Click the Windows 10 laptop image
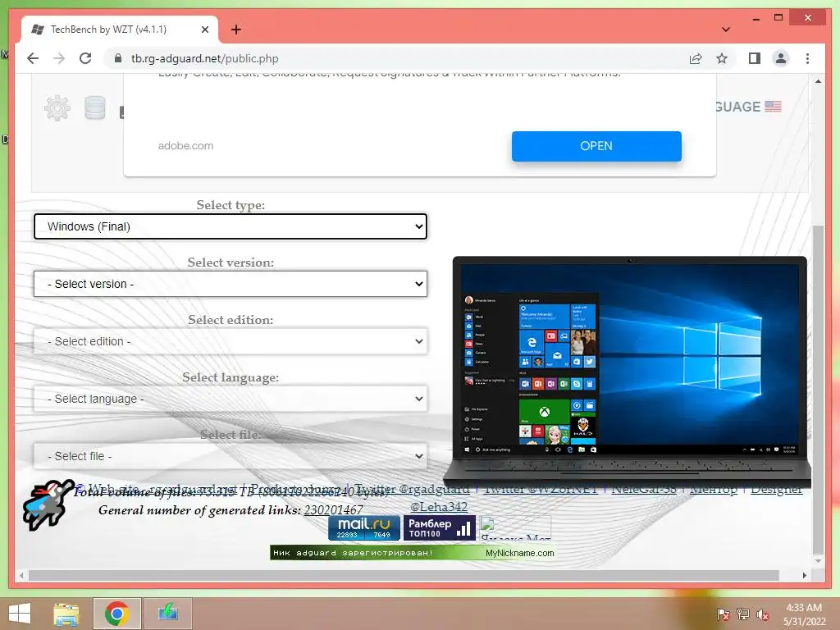The height and width of the screenshot is (630, 840). tap(628, 371)
